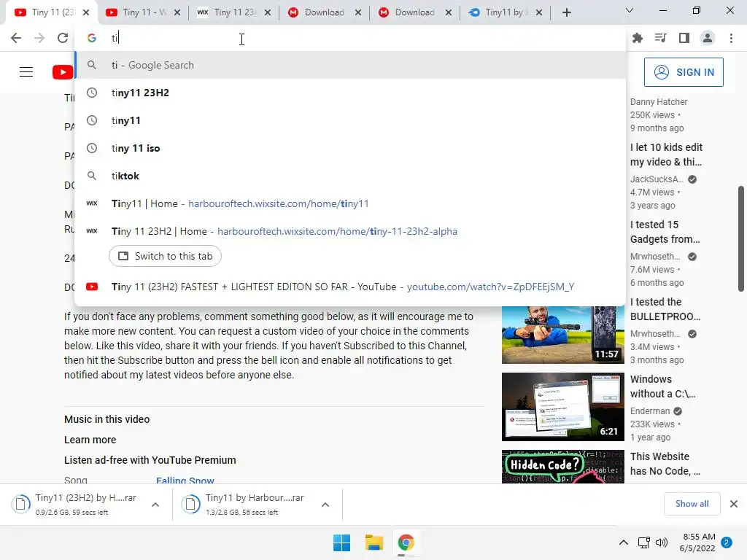Open the media controls icon
747x560 pixels.
[660, 38]
